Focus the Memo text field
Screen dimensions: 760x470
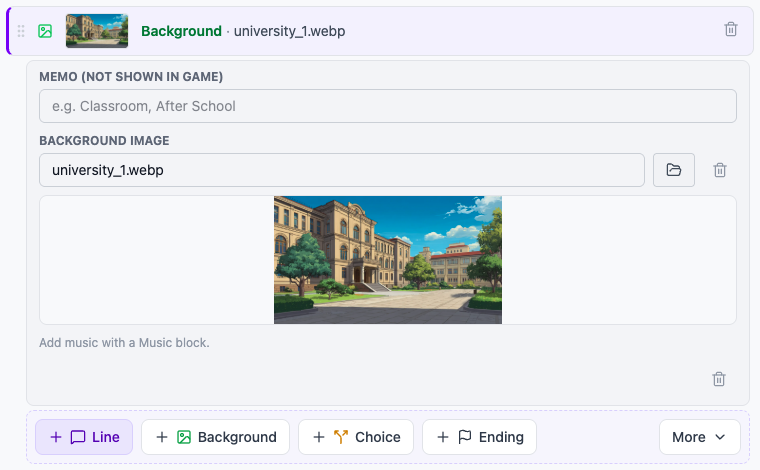[x=388, y=106]
